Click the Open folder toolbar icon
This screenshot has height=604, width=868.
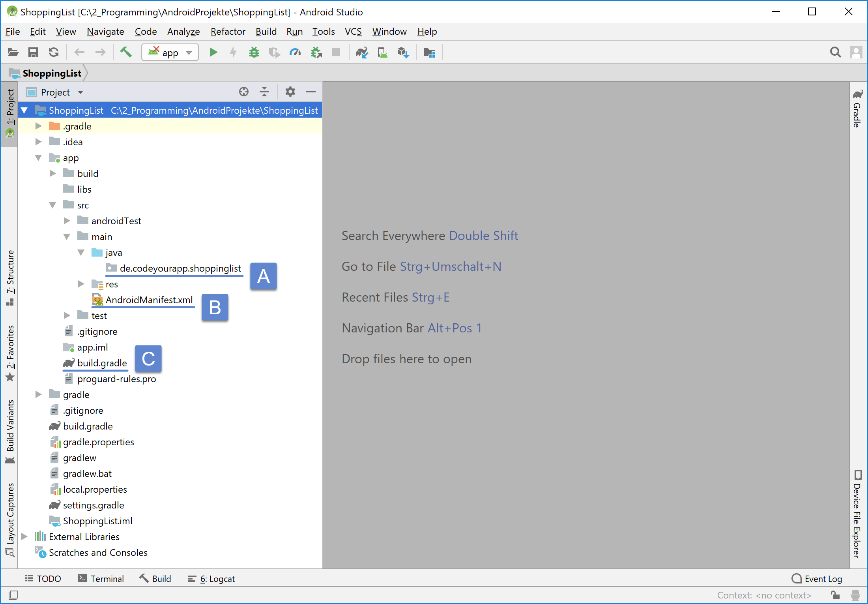tap(13, 52)
